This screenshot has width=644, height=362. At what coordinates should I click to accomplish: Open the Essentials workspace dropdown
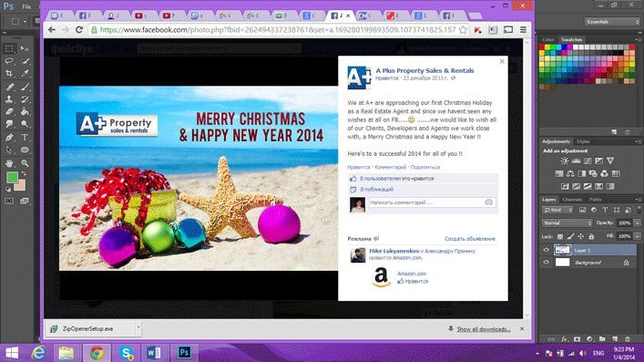pos(611,21)
